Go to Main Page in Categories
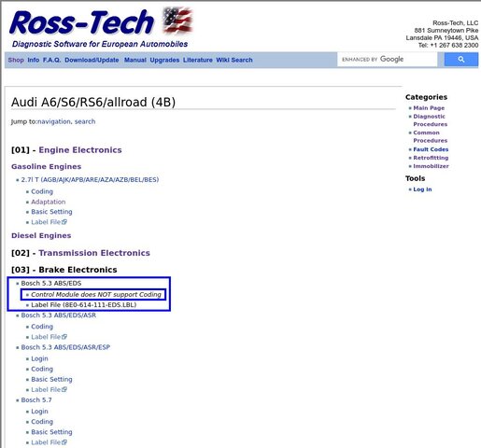 pos(429,108)
